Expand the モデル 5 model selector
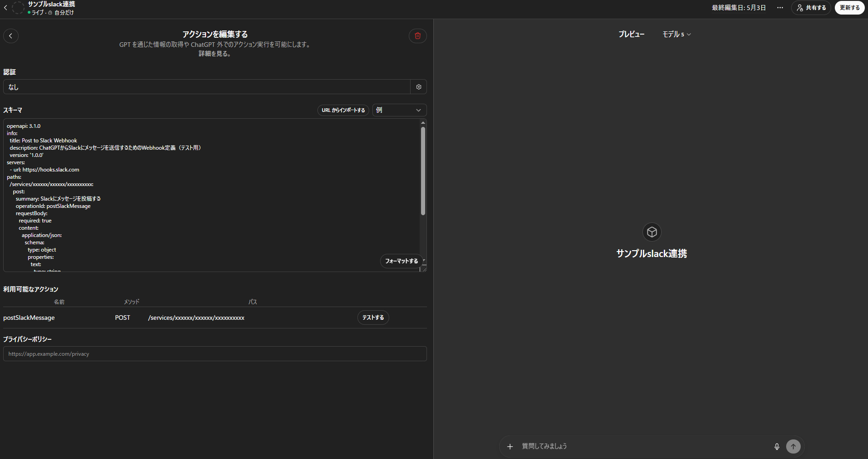 click(x=677, y=35)
